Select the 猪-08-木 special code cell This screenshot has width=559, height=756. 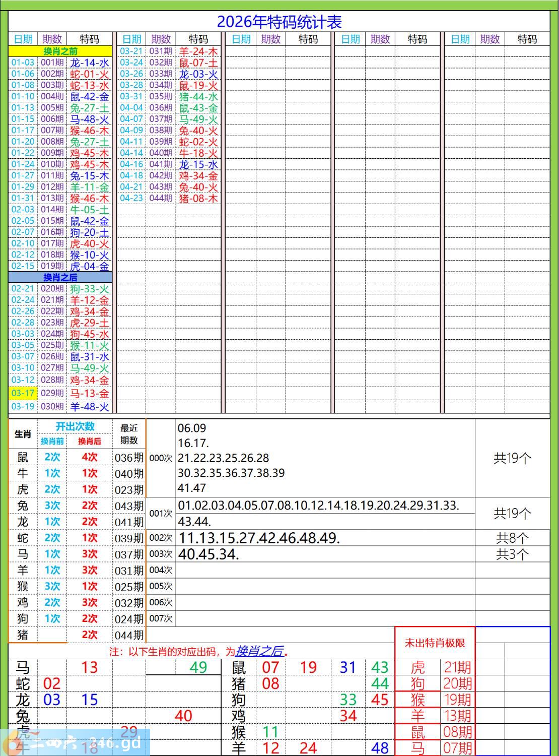198,199
